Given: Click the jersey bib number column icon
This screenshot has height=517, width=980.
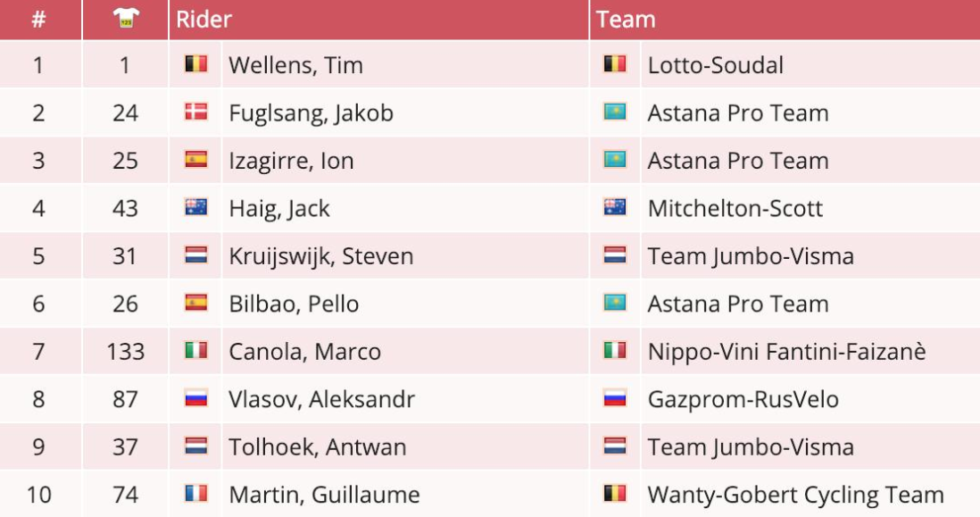Looking at the screenshot, I should coord(126,19).
